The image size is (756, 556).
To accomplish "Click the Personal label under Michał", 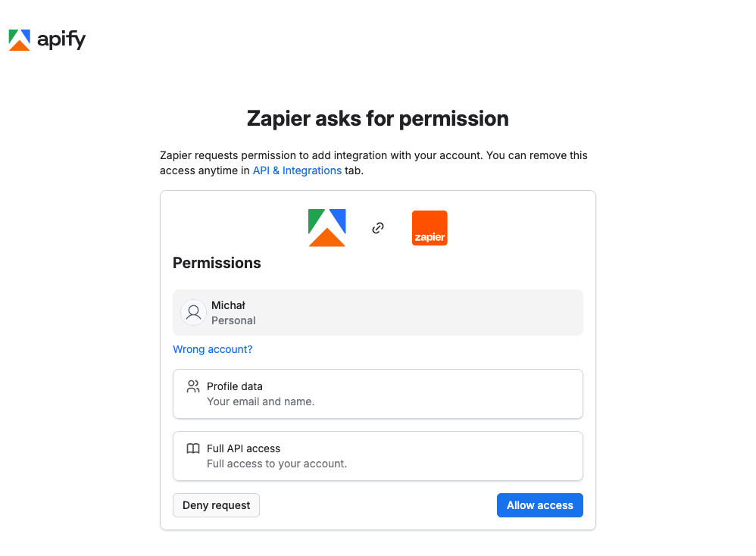I will [x=233, y=320].
